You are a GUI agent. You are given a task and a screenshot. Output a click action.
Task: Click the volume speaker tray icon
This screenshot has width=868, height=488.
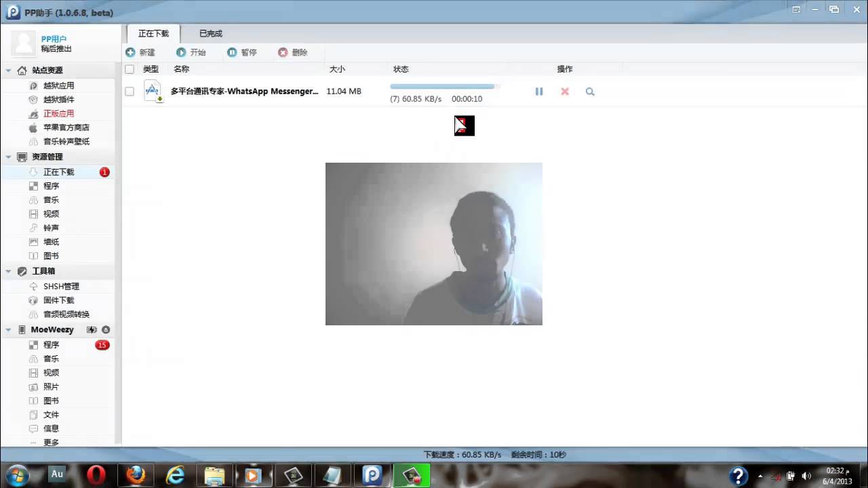806,476
